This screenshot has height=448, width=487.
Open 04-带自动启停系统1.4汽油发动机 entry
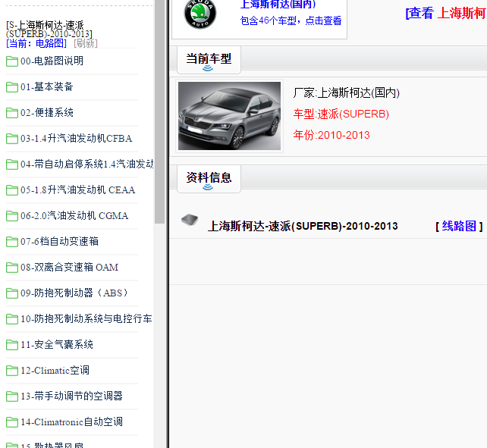(x=87, y=164)
